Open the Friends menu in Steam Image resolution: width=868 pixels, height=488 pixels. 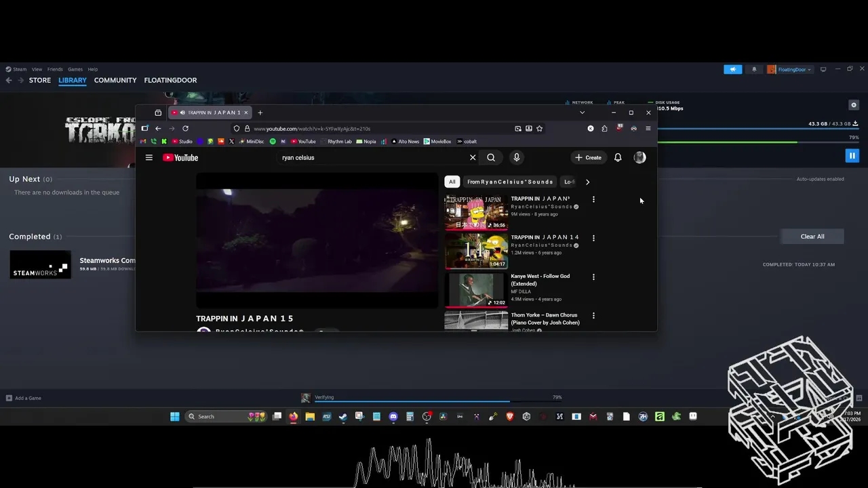[x=55, y=69]
